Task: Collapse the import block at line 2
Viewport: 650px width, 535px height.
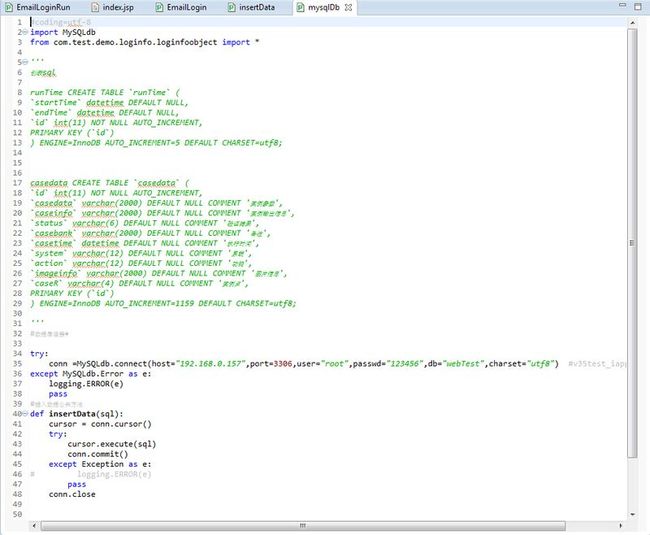Action: 25,32
